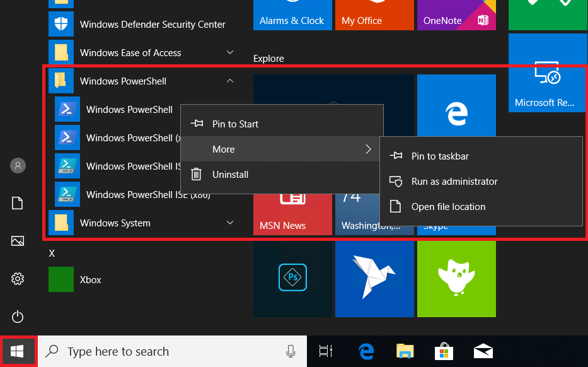Select Uninstall in context menu

click(x=282, y=175)
